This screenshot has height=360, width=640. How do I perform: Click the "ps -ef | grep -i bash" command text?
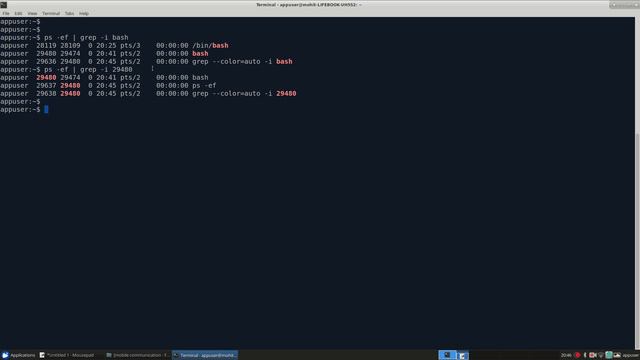pos(86,37)
